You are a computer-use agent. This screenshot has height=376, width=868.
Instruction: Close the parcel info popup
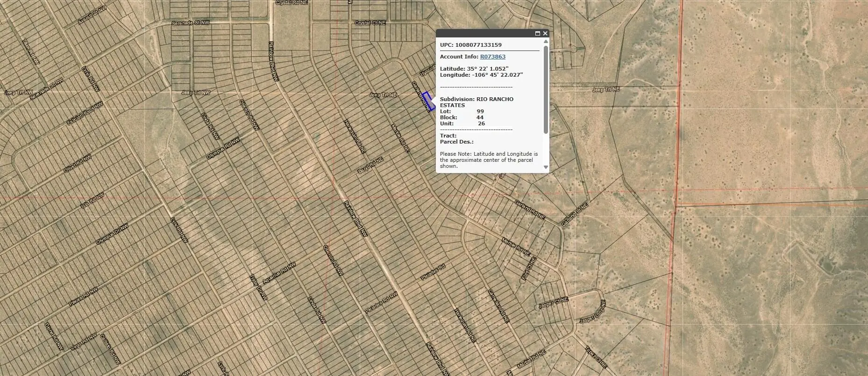tap(545, 34)
